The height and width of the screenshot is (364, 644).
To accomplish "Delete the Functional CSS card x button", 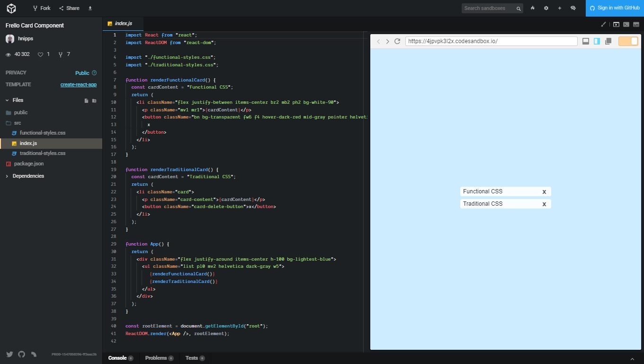I will [544, 191].
